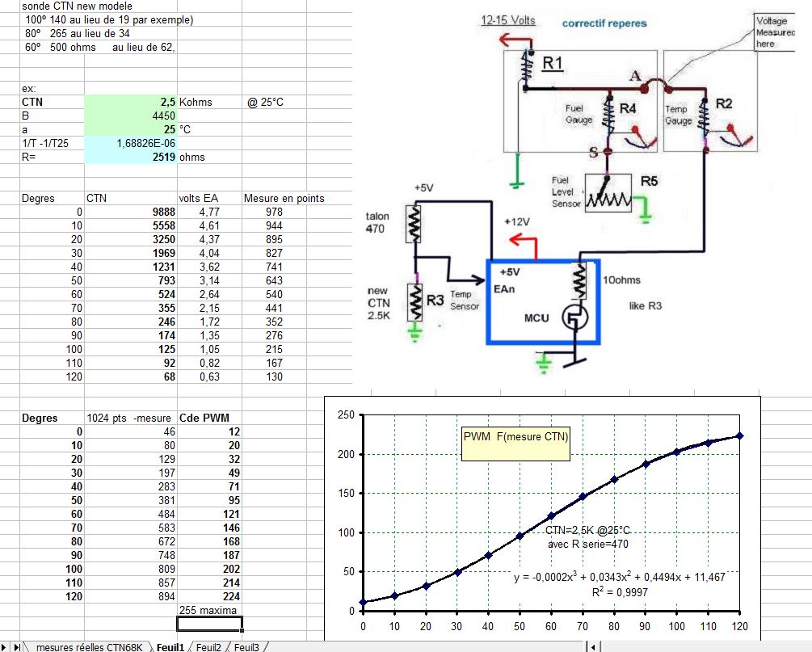Select the volts EA cell 4,77
Image resolution: width=812 pixels, height=652 pixels.
click(209, 212)
